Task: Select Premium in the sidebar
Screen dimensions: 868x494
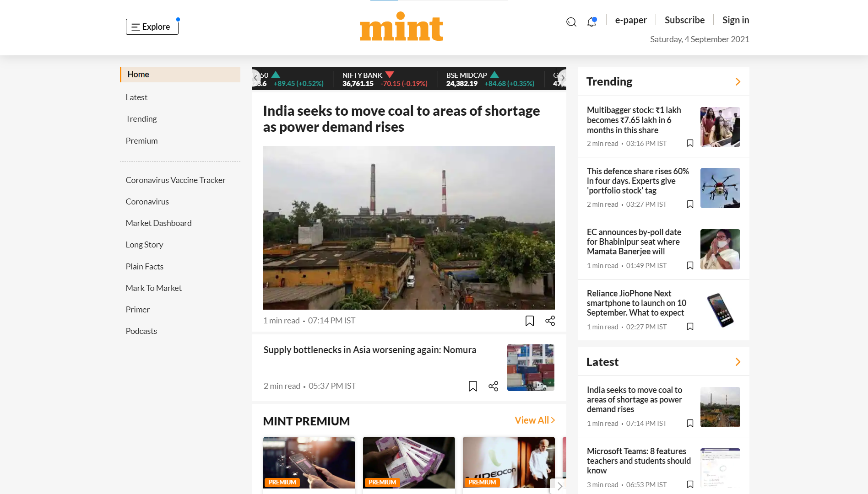Action: pos(141,140)
